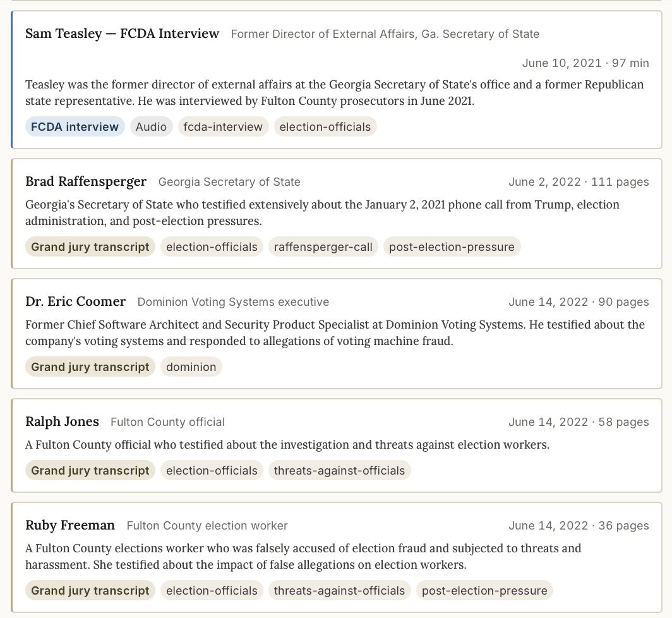Viewport: 672px width, 618px height.
Task: Select post-election-pressure tag on the Raffensperger card
Action: tap(452, 247)
